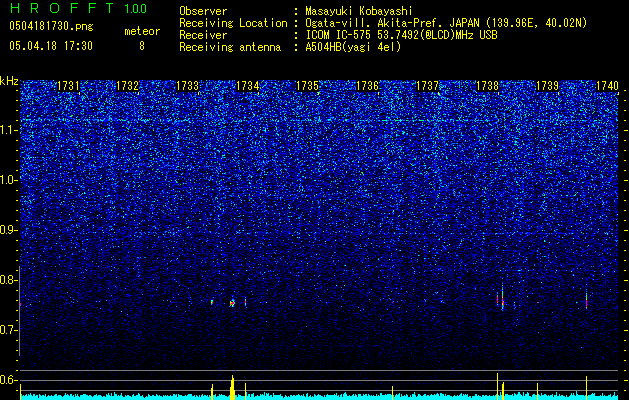Click the kHz axis unit label
The width and height of the screenshot is (629, 400).
(x=9, y=81)
